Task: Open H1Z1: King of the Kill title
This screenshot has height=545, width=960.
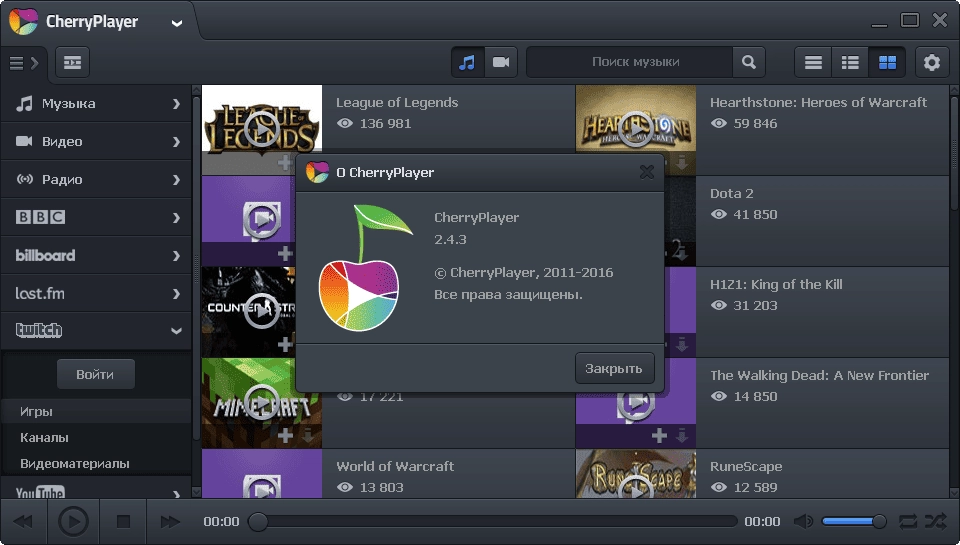Action: point(776,284)
